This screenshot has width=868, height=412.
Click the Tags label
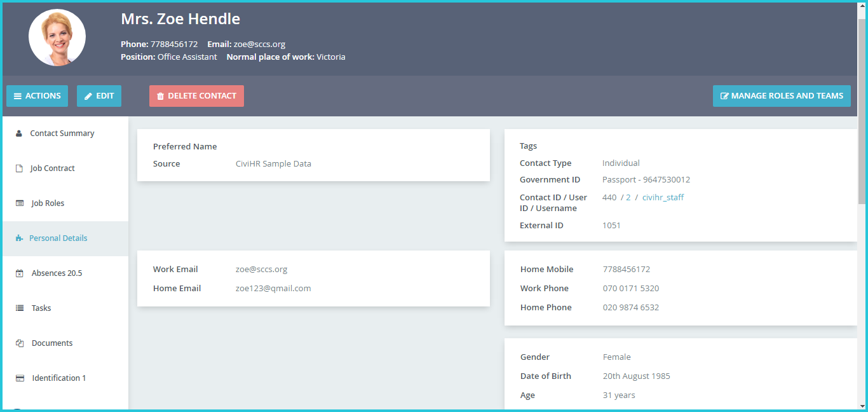[529, 146]
